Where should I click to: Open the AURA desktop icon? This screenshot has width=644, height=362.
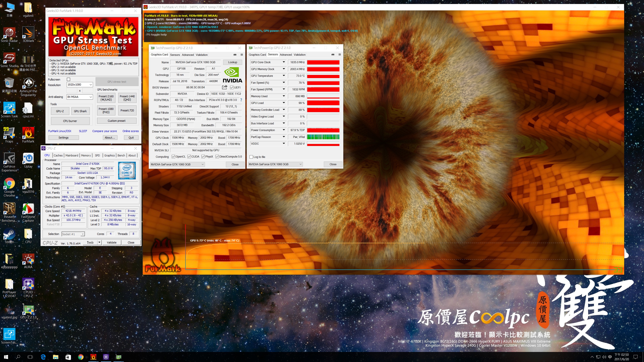(28, 261)
